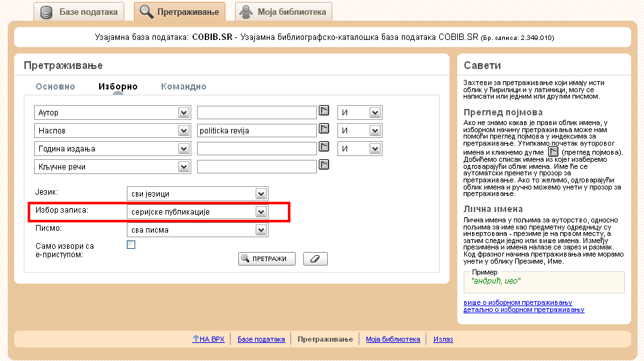Open term browser for Наслов field

[324, 128]
